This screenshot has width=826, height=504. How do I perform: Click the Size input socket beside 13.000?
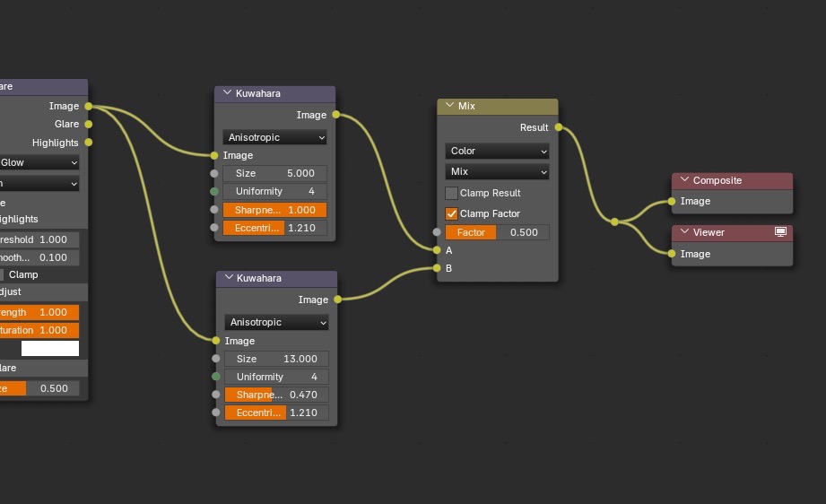click(x=216, y=359)
